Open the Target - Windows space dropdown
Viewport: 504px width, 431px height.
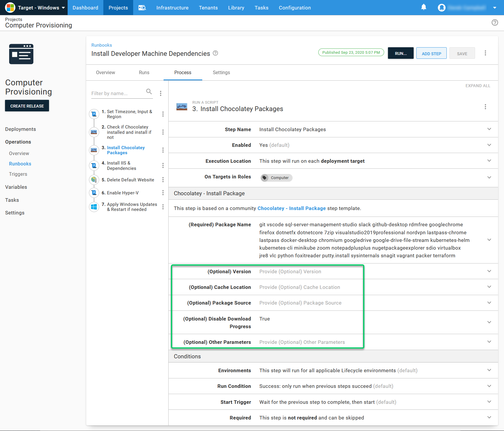pos(35,8)
